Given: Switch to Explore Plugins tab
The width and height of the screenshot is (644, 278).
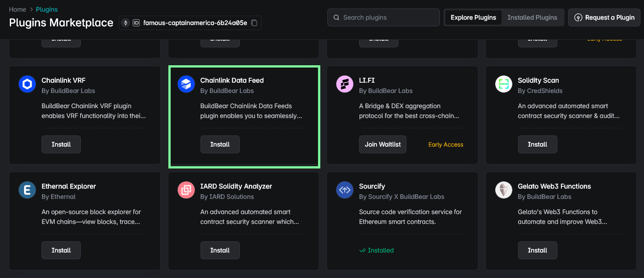Looking at the screenshot, I should pos(473,17).
